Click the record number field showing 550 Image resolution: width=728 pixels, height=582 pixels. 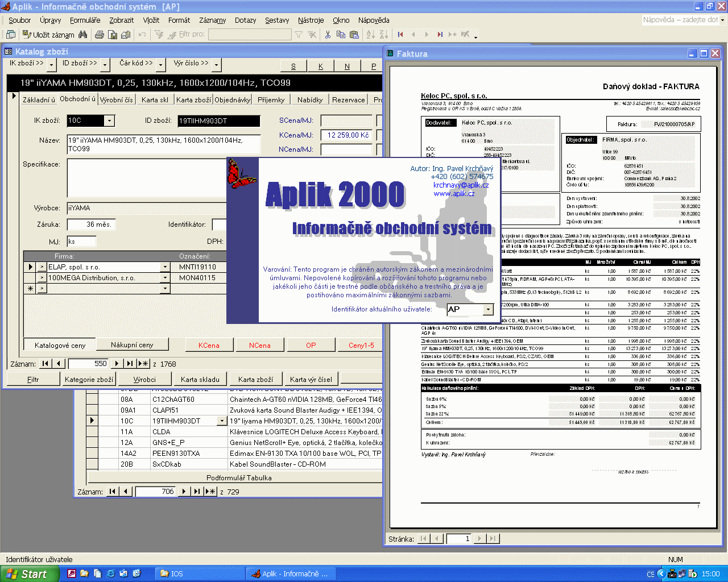pos(88,364)
